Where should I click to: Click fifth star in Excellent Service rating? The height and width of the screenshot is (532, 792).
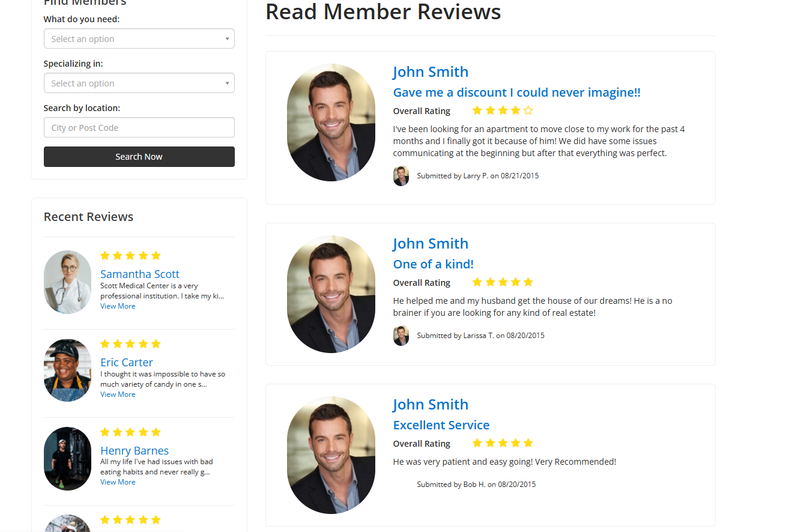pyautogui.click(x=528, y=443)
